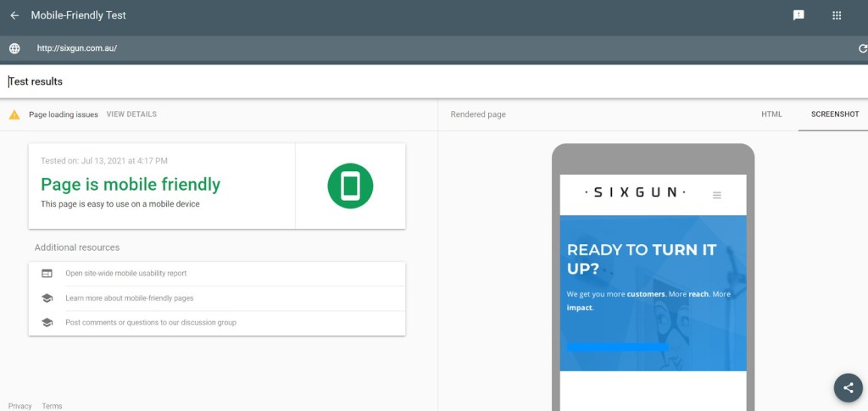Open Post comments to discussion group link

150,323
